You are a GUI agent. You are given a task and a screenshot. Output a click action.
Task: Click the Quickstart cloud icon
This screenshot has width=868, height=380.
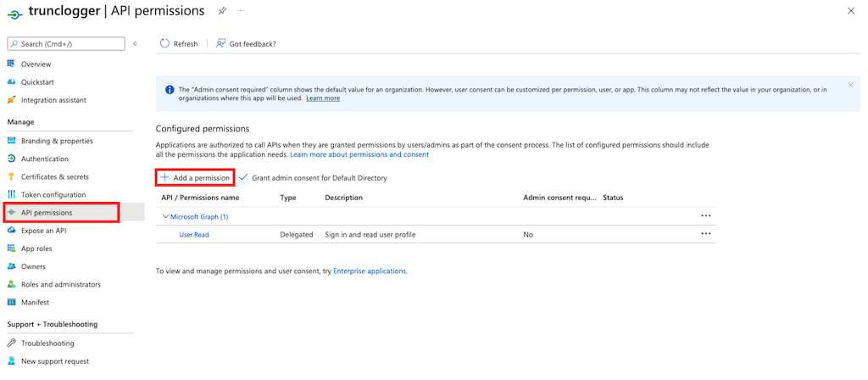point(11,82)
